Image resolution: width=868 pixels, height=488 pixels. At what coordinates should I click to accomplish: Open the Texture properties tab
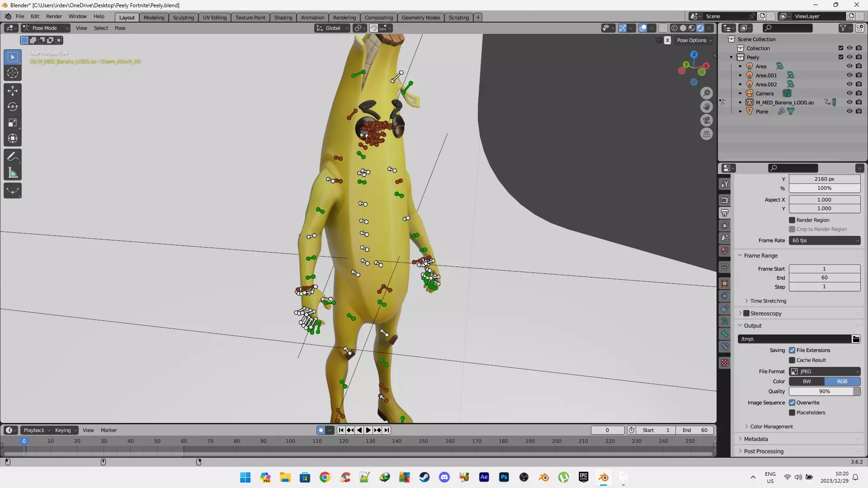click(x=725, y=363)
